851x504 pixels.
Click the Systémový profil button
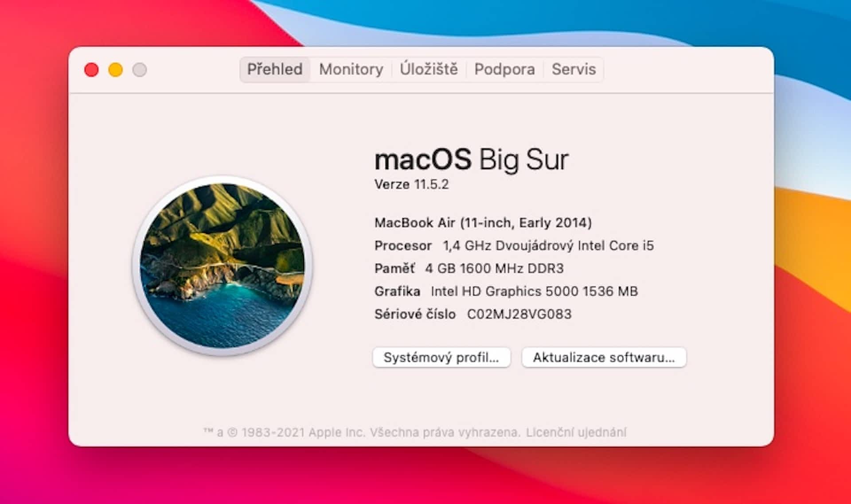tap(441, 357)
